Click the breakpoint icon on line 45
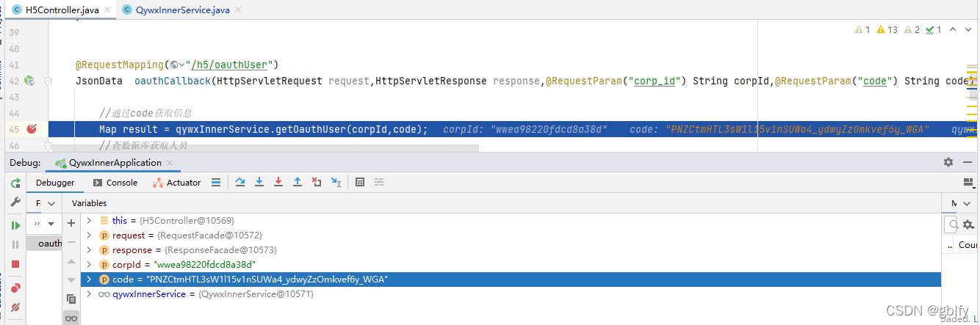This screenshot has width=980, height=325. (31, 129)
